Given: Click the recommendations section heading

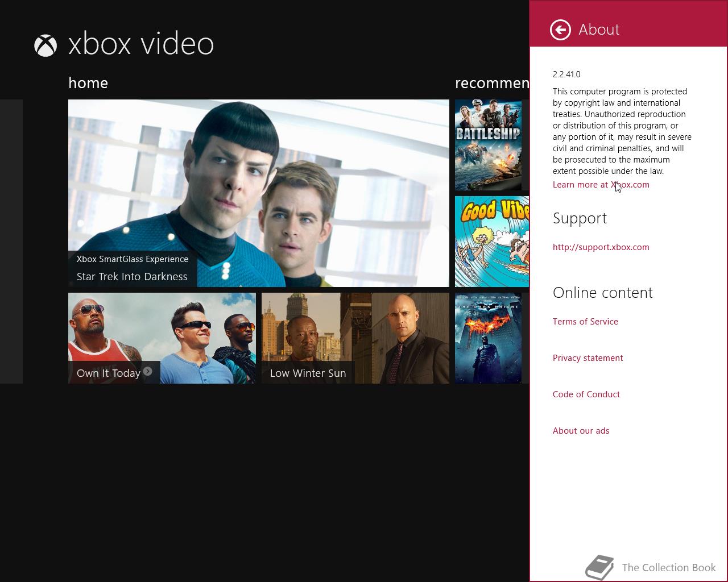Looking at the screenshot, I should click(492, 83).
